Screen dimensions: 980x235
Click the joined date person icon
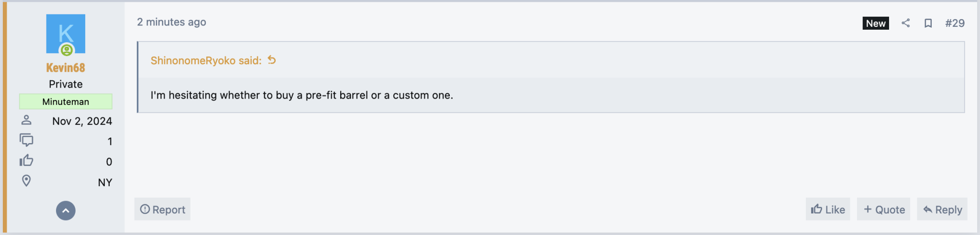(x=26, y=120)
